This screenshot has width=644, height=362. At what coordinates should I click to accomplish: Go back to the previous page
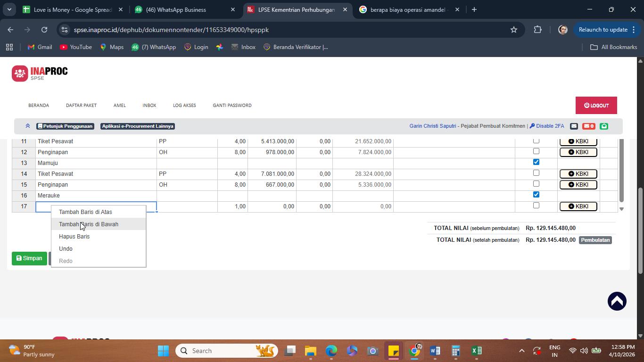[x=10, y=30]
